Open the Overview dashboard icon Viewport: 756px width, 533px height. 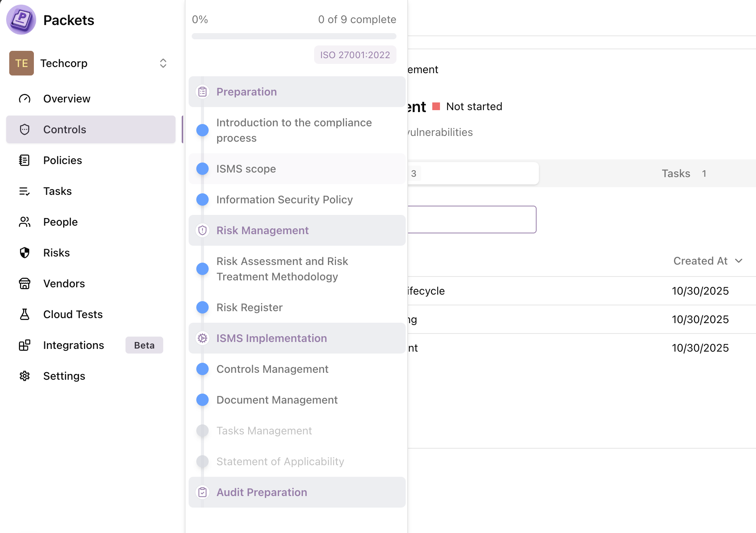24,99
